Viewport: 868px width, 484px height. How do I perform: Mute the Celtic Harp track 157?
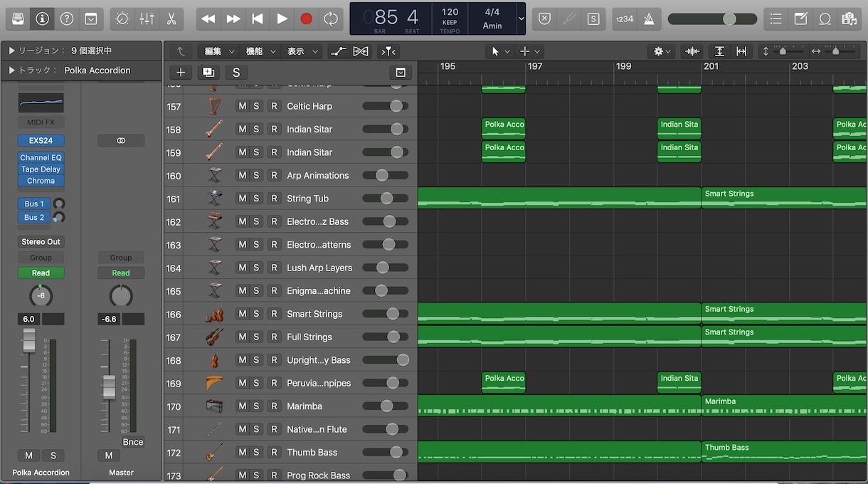[242, 106]
